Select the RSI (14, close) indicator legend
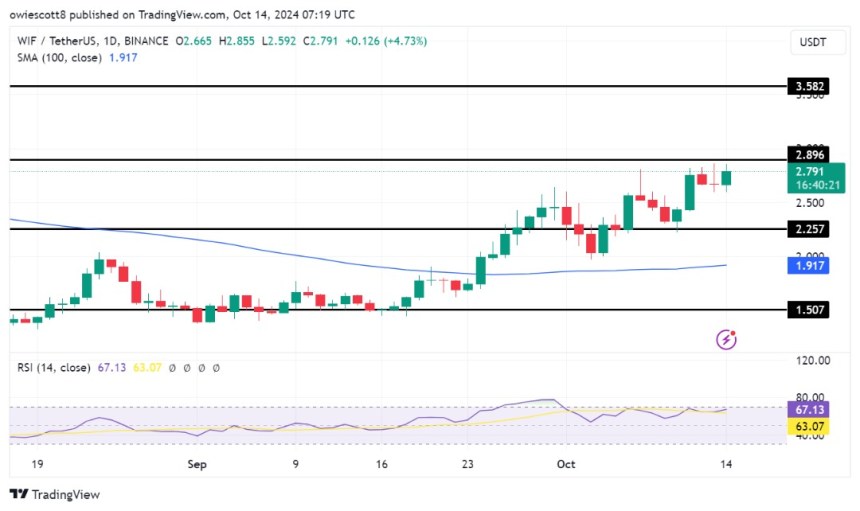This screenshot has height=511, width=860. [x=50, y=368]
